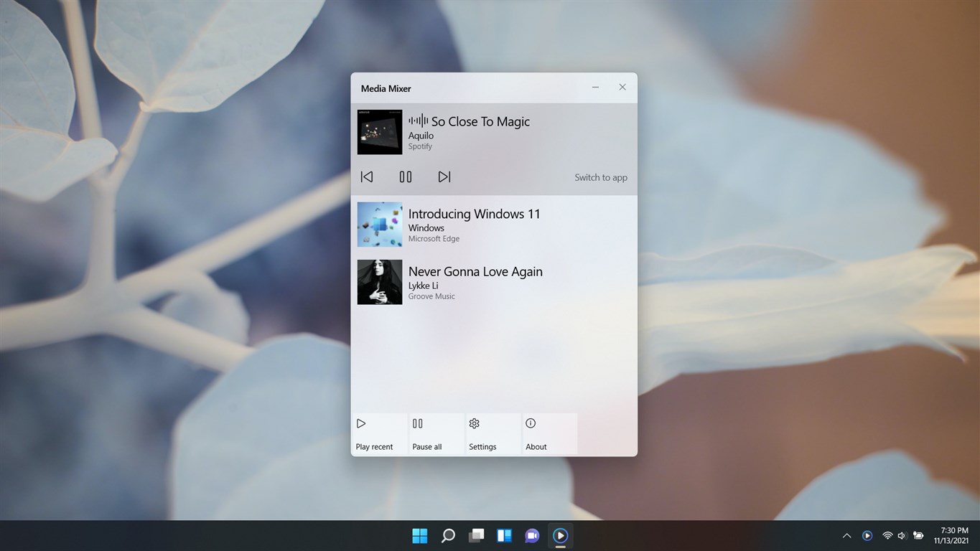This screenshot has width=980, height=551.
Task: Show hidden system tray icons
Action: [x=846, y=535]
